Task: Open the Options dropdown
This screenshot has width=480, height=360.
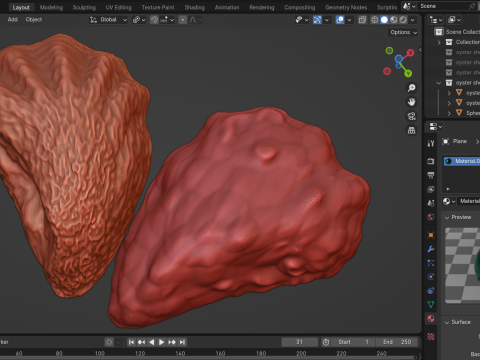Action: click(404, 32)
